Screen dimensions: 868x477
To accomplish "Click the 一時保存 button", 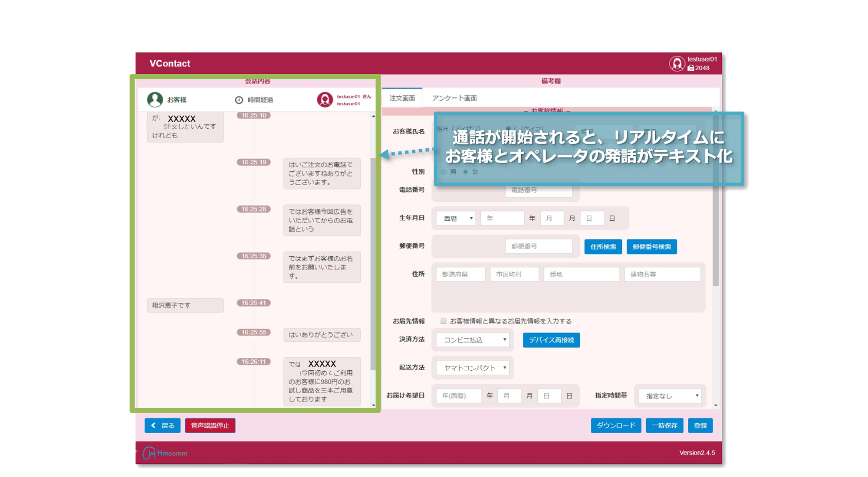I will click(x=664, y=426).
